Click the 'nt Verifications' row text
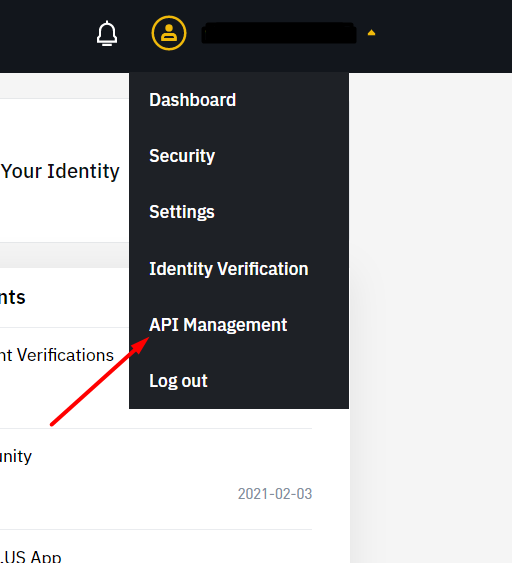 [x=57, y=355]
